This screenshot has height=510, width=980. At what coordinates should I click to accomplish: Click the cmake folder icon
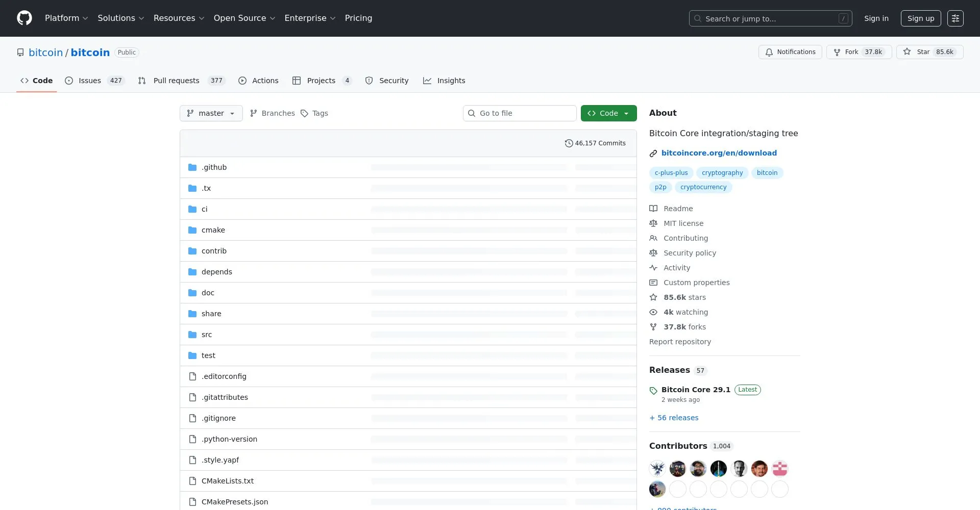192,230
